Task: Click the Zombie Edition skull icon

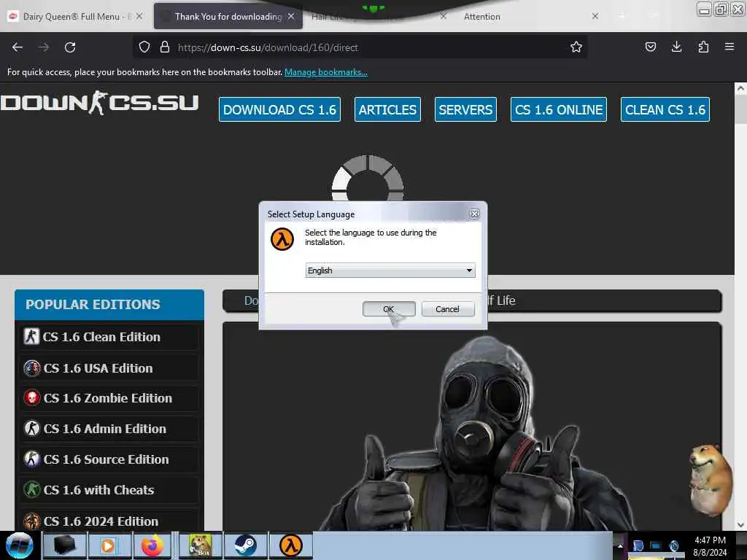Action: (32, 398)
